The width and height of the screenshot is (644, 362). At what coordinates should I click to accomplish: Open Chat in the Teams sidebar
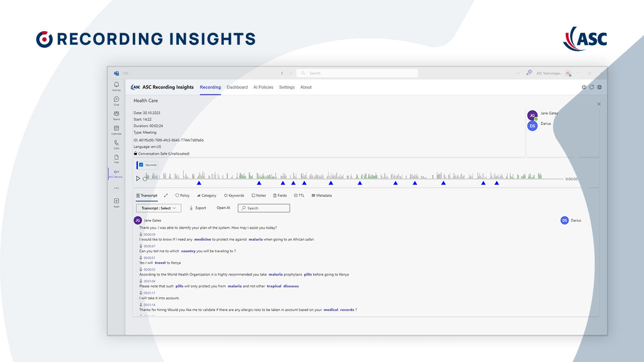(116, 101)
